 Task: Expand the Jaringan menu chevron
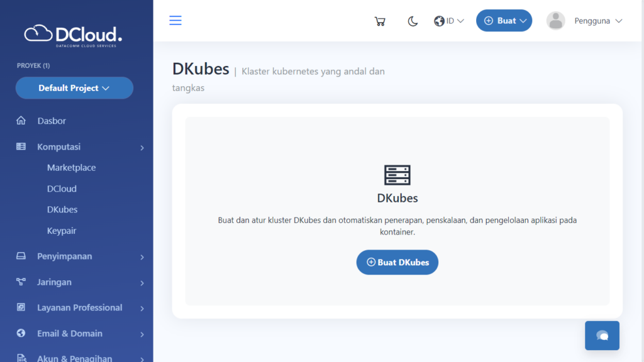pos(142,283)
